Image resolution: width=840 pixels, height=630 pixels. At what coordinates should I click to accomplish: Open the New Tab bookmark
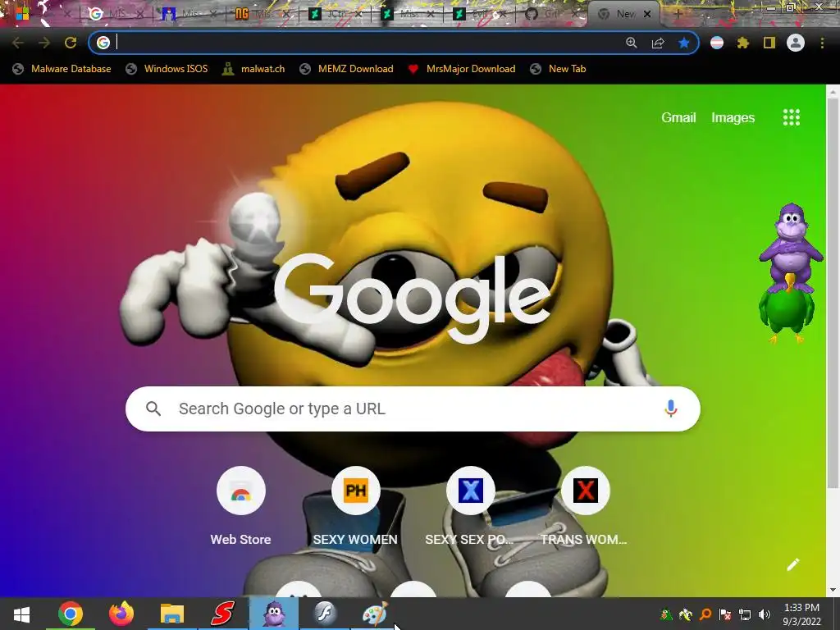click(x=558, y=69)
